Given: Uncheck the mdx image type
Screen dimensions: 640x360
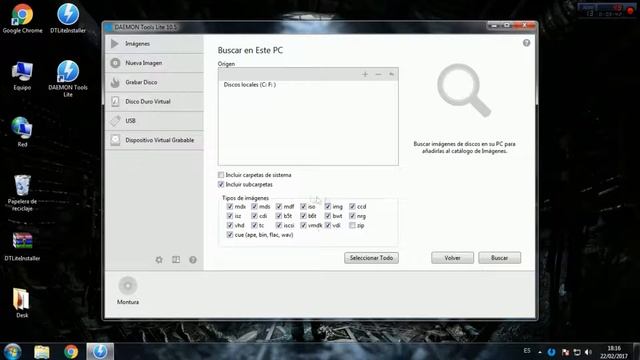Looking at the screenshot, I should click(230, 207).
